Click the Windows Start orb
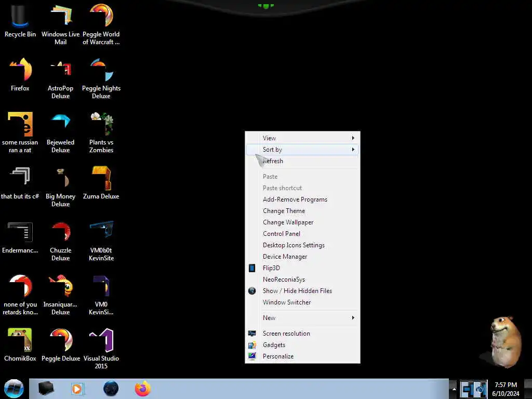 pyautogui.click(x=14, y=389)
